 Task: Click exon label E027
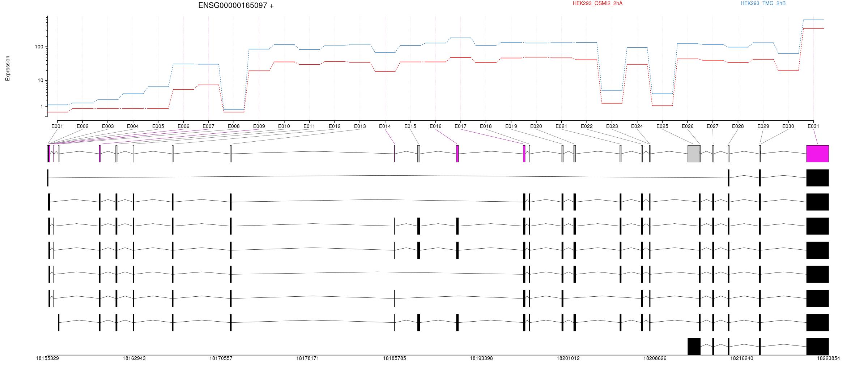point(712,126)
